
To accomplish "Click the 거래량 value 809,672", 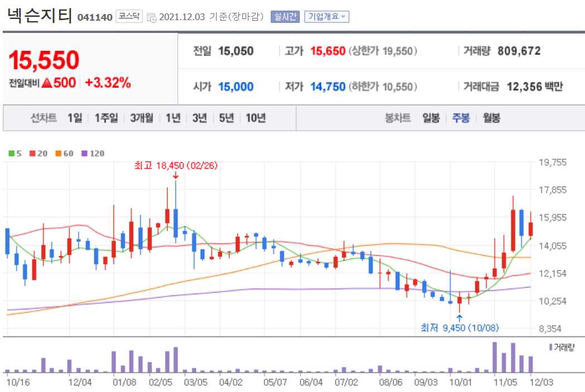I will click(519, 51).
